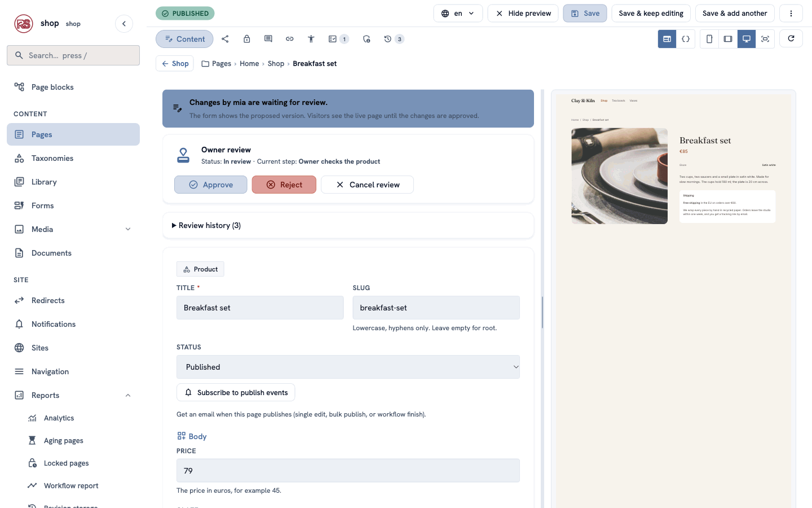The image size is (812, 508).
Task: Switch to rendered preview view mode
Action: click(x=667, y=39)
